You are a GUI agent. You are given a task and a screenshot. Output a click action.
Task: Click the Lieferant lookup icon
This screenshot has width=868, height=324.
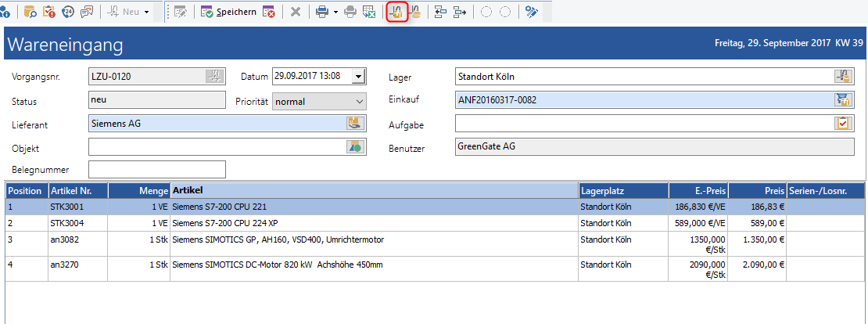click(353, 124)
